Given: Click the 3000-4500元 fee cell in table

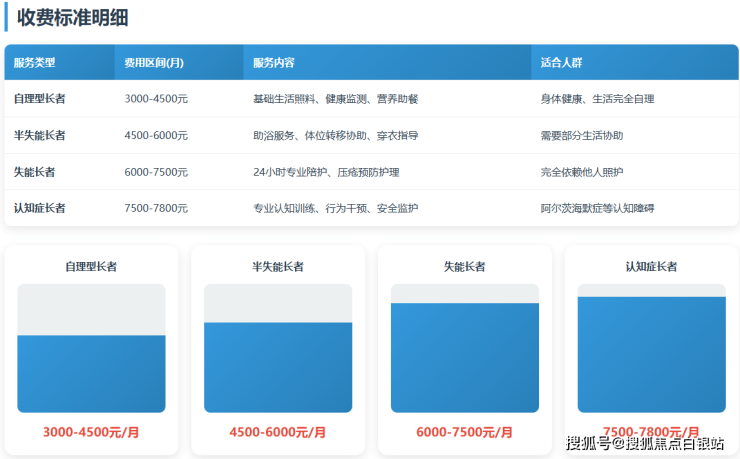Looking at the screenshot, I should [x=156, y=99].
